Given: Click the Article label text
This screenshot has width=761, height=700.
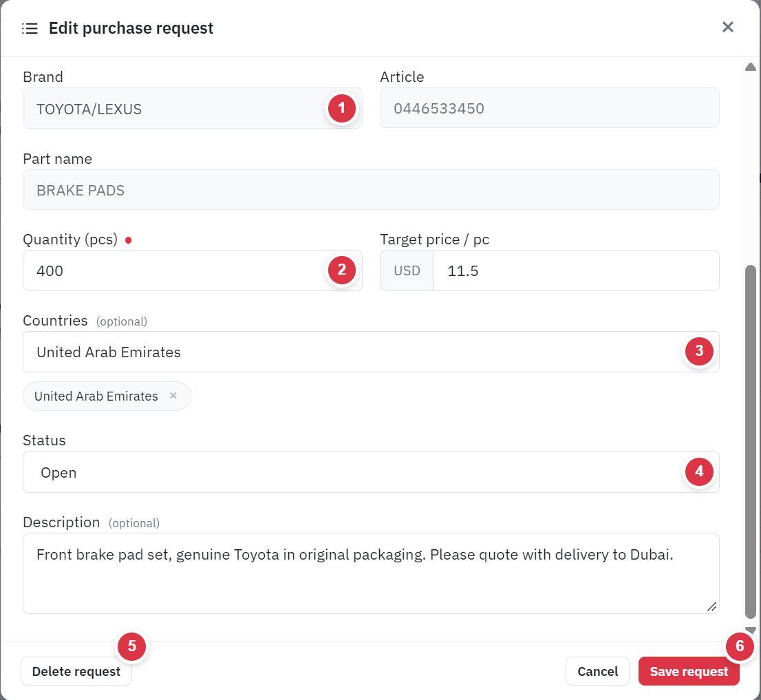Looking at the screenshot, I should [x=402, y=76].
